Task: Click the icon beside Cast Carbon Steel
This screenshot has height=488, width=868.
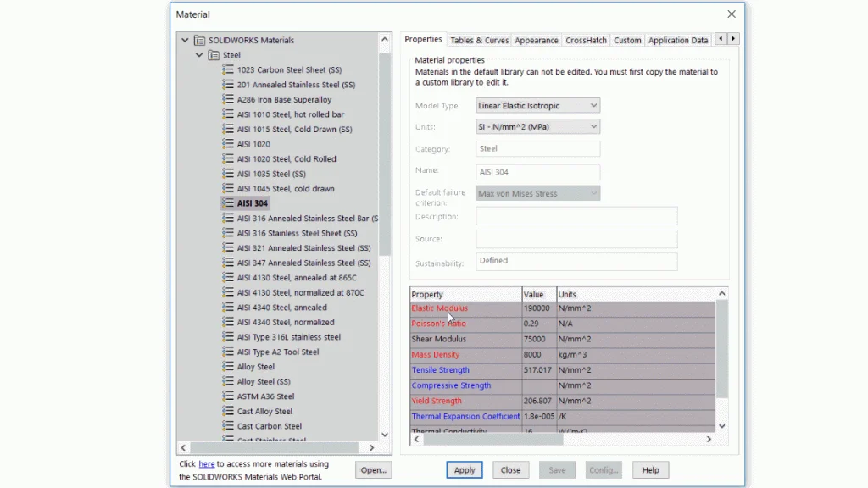Action: (227, 426)
